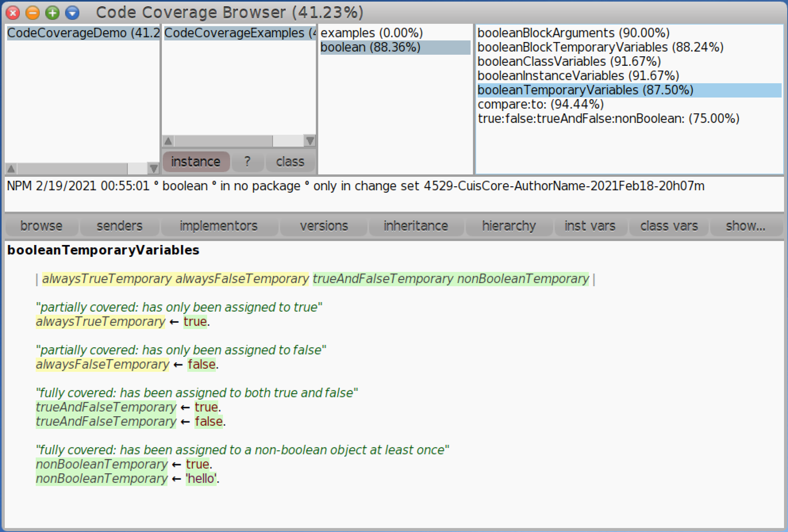Select compare:to: (94.44%) method
Viewport: 788px width, 532px height.
540,104
